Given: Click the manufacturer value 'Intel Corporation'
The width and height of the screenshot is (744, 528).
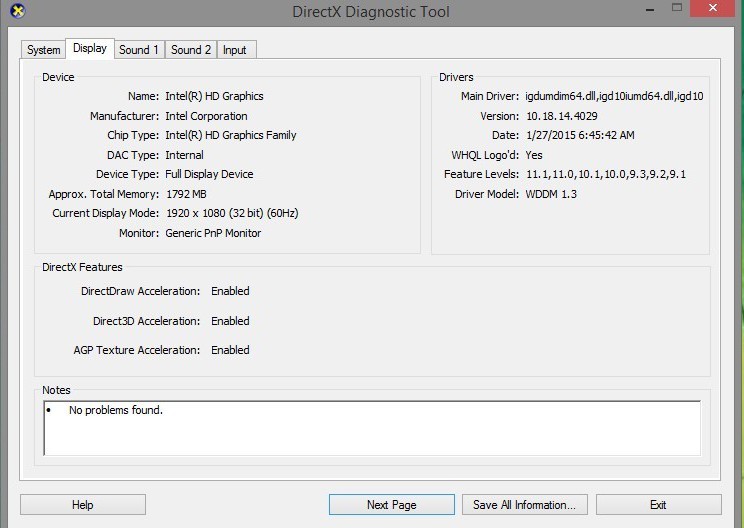Looking at the screenshot, I should [206, 116].
